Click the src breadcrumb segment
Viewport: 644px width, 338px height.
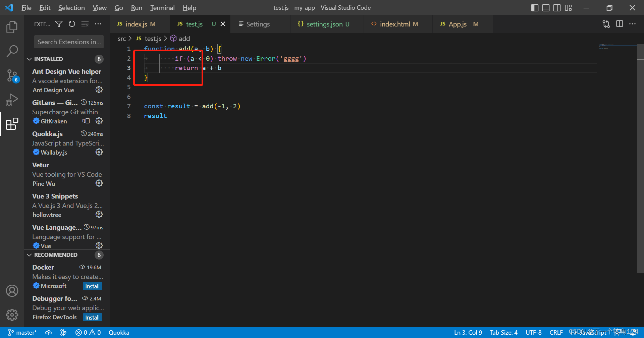click(x=122, y=39)
